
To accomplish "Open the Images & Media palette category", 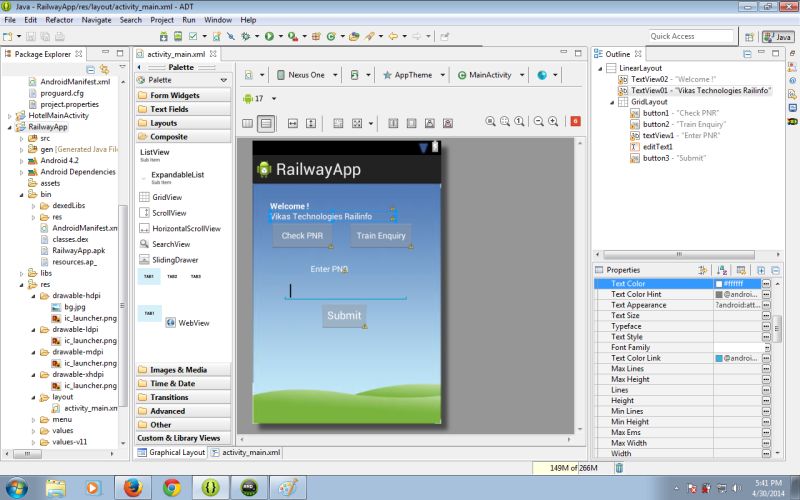I will point(183,370).
